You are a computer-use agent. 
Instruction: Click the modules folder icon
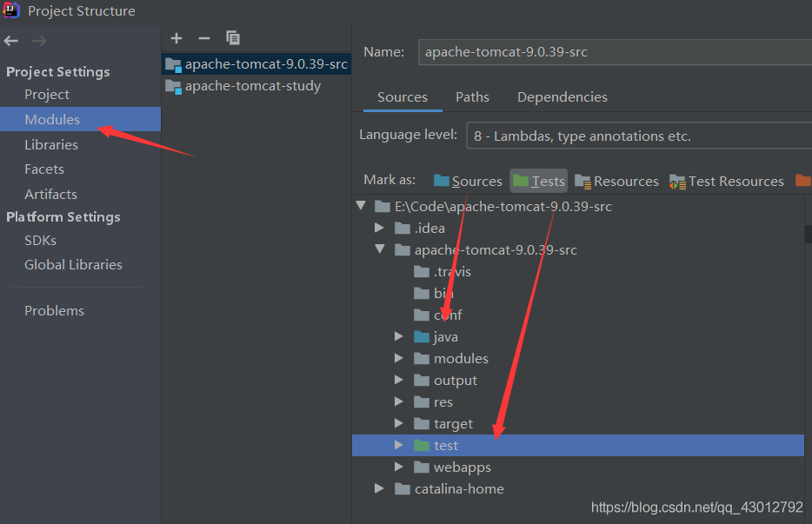click(x=422, y=358)
